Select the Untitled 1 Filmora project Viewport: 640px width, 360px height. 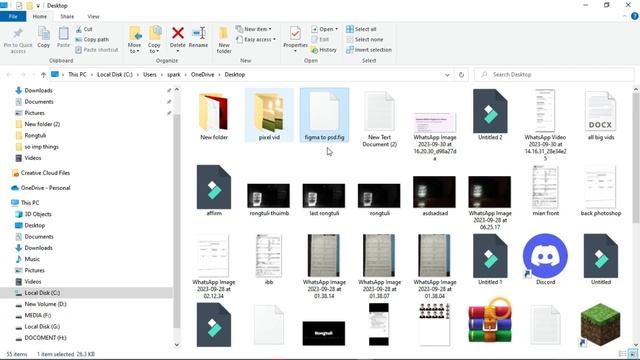(x=490, y=259)
